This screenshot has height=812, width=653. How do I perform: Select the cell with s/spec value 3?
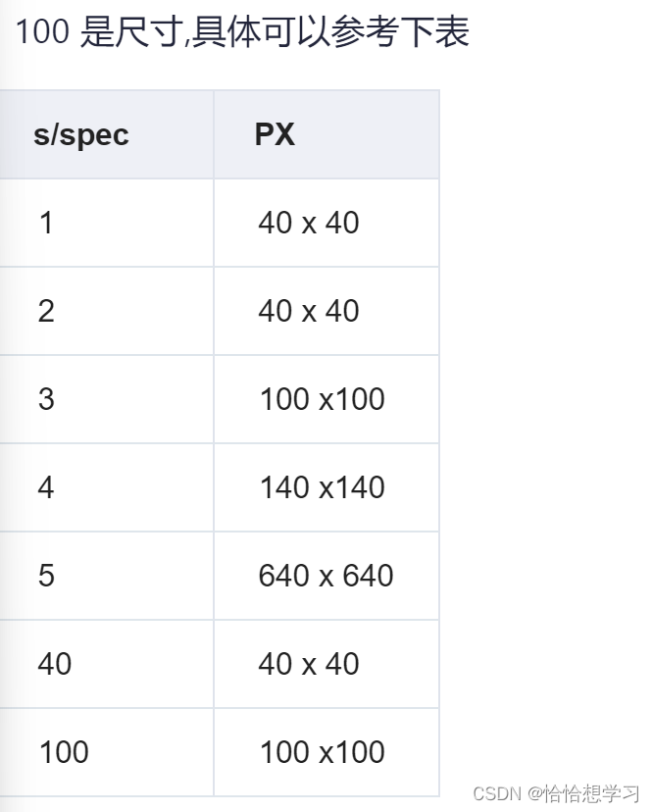(x=106, y=399)
